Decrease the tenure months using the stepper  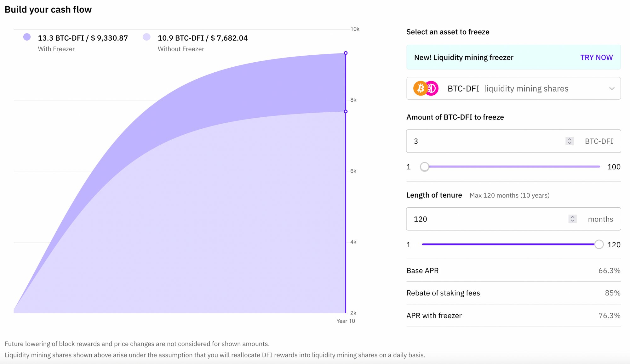pyautogui.click(x=572, y=221)
